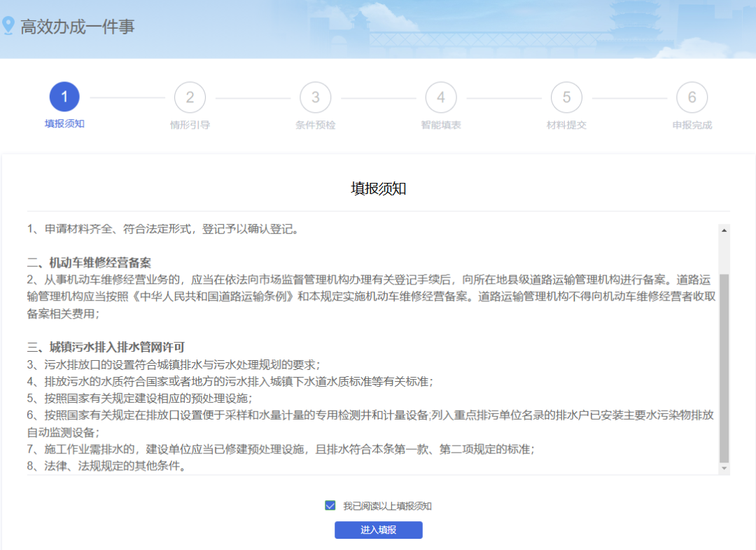Click the step 2 情形引导 circle
Screen dimensions: 756x550
(190, 97)
